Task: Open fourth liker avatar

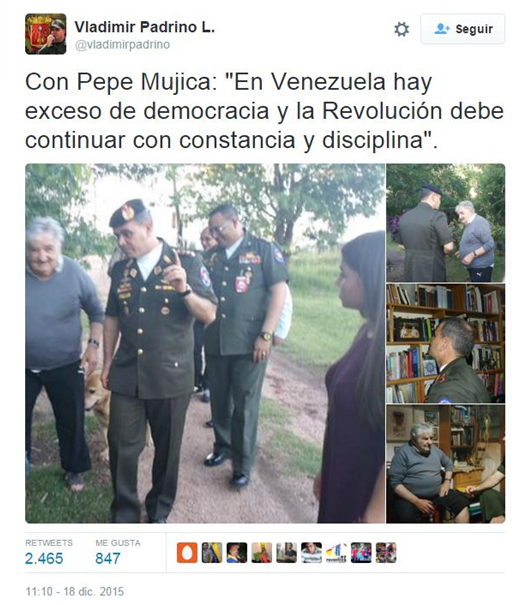Action: coord(262,553)
